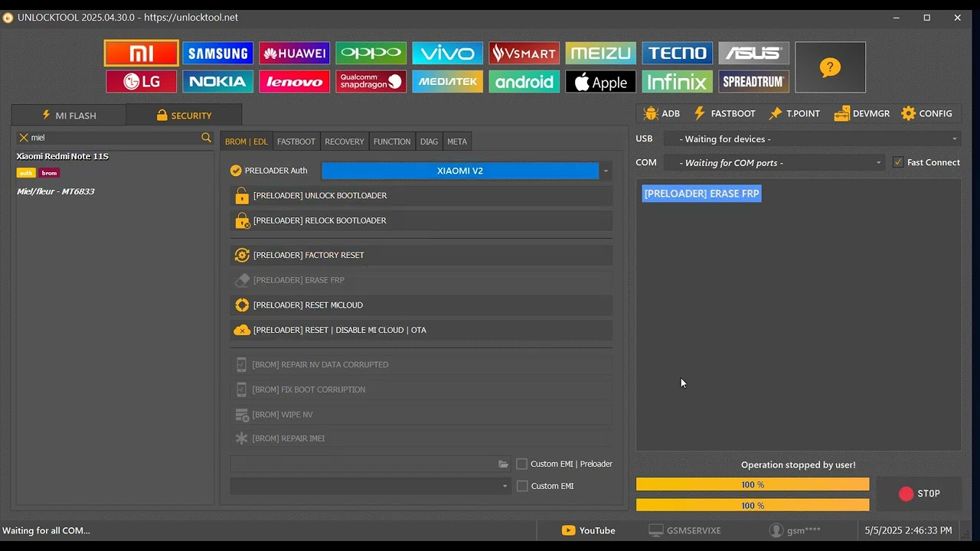The height and width of the screenshot is (551, 980).
Task: Click the gsm**** user account entry
Action: 795,530
